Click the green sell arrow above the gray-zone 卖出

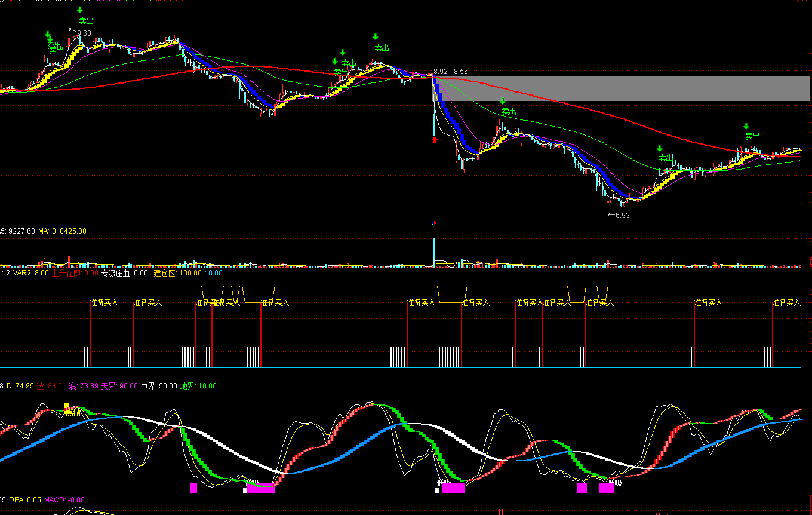[x=502, y=101]
